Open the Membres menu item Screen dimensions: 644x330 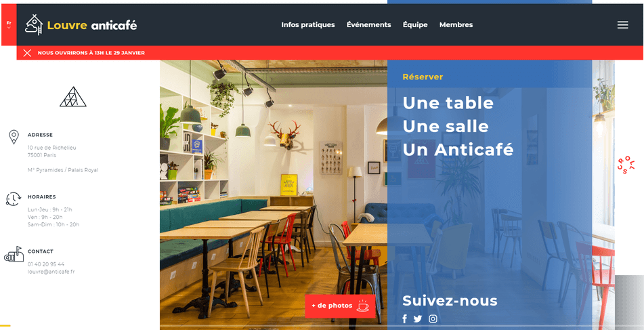[456, 24]
